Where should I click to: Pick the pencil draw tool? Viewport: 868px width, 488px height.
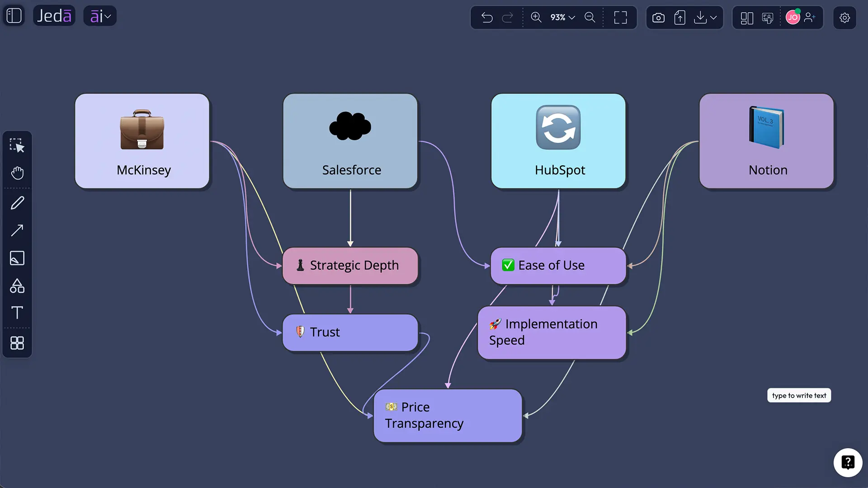pyautogui.click(x=17, y=203)
